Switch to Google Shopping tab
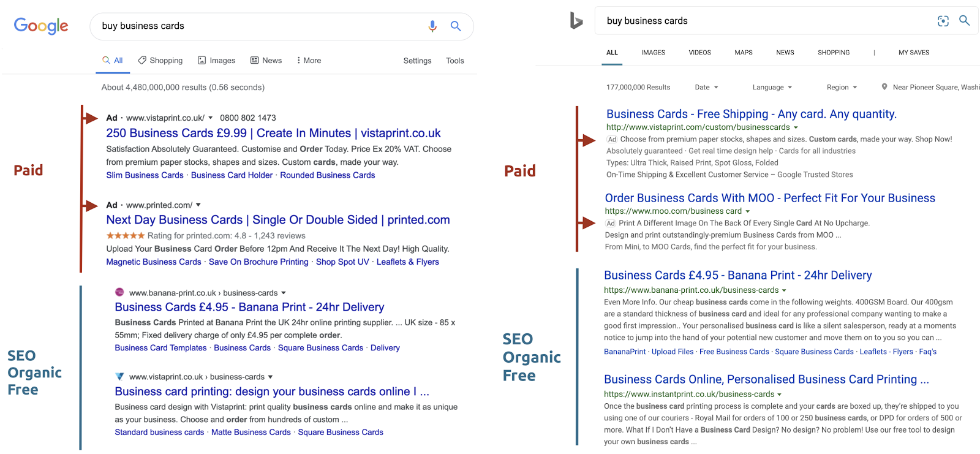This screenshot has height=454, width=980. [x=160, y=61]
